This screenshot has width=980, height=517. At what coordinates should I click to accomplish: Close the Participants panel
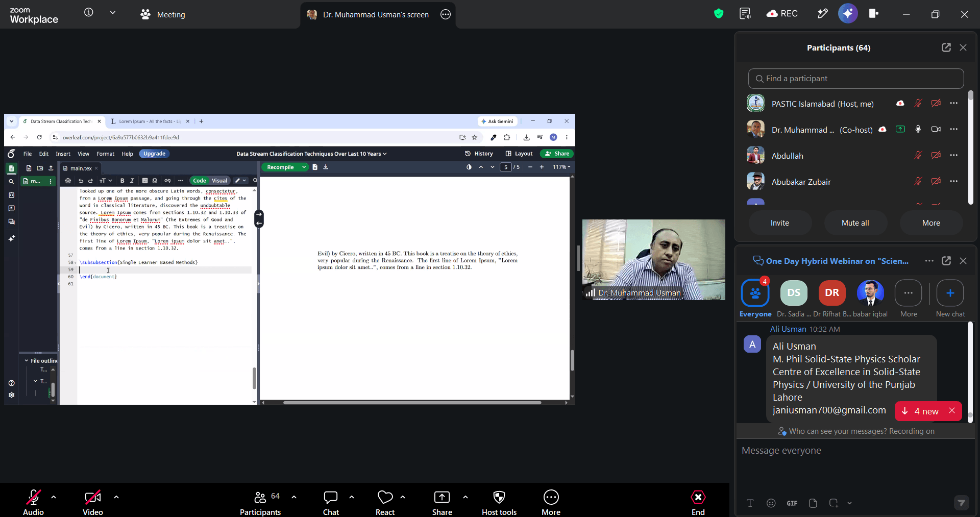[x=963, y=47]
